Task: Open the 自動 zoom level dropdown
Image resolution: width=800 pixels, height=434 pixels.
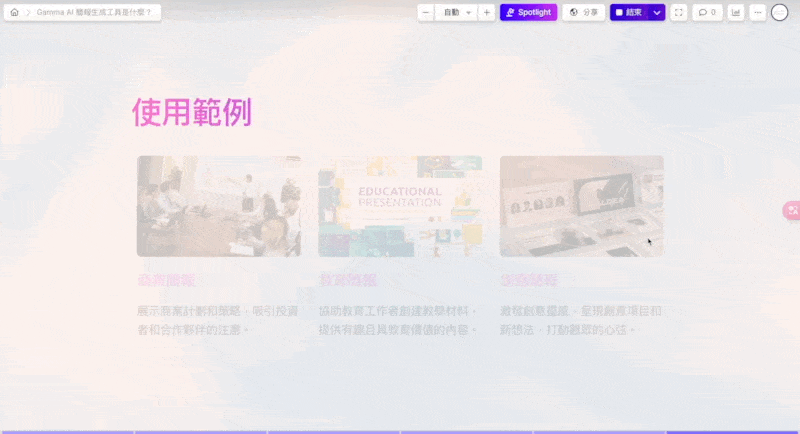Action: tap(456, 12)
